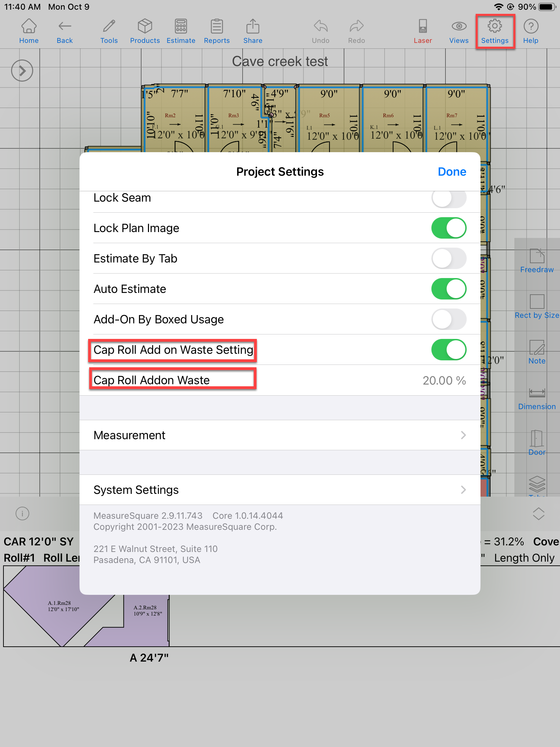The height and width of the screenshot is (747, 560).
Task: Select the Rect by Size tool
Action: pyautogui.click(x=537, y=307)
